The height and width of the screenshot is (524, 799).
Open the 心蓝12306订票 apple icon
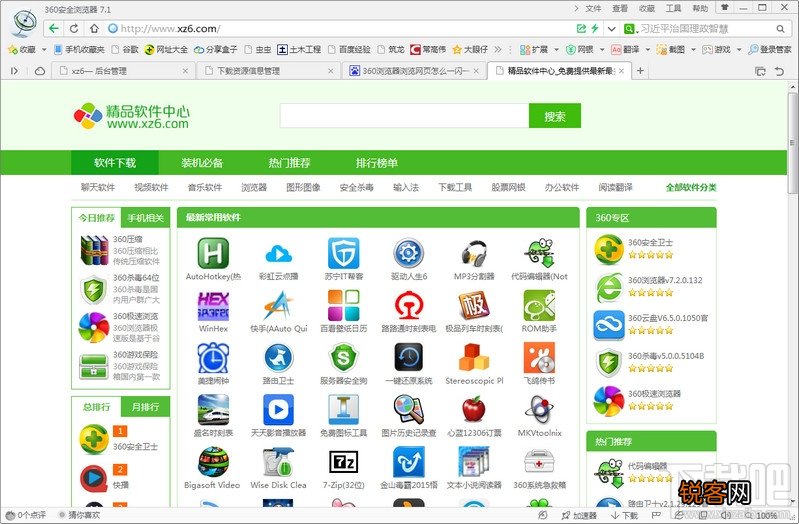coord(474,410)
